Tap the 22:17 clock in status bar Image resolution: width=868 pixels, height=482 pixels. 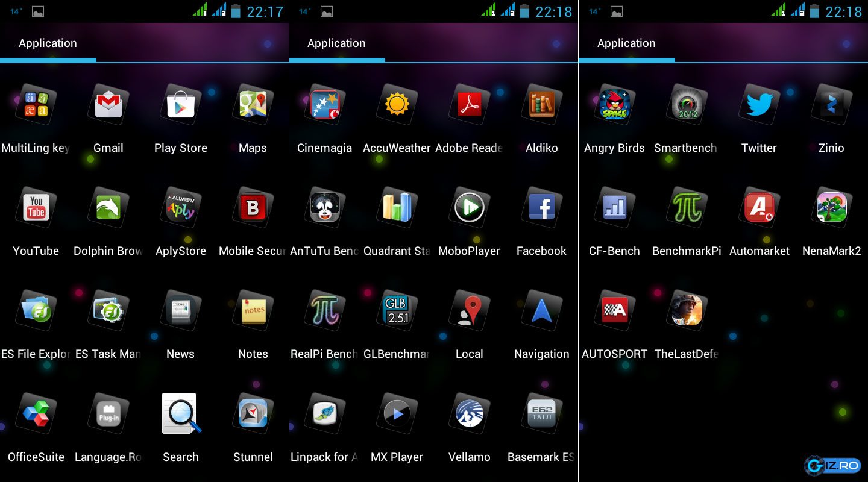point(265,11)
